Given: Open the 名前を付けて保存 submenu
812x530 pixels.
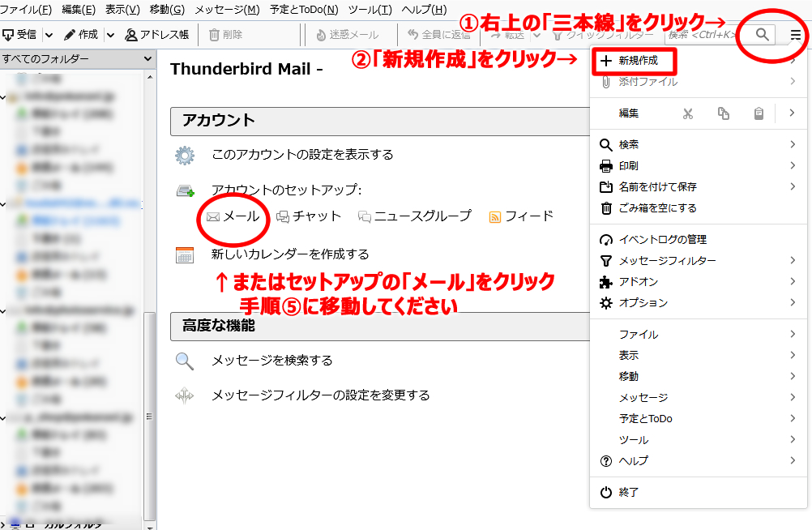Looking at the screenshot, I should tap(698, 186).
